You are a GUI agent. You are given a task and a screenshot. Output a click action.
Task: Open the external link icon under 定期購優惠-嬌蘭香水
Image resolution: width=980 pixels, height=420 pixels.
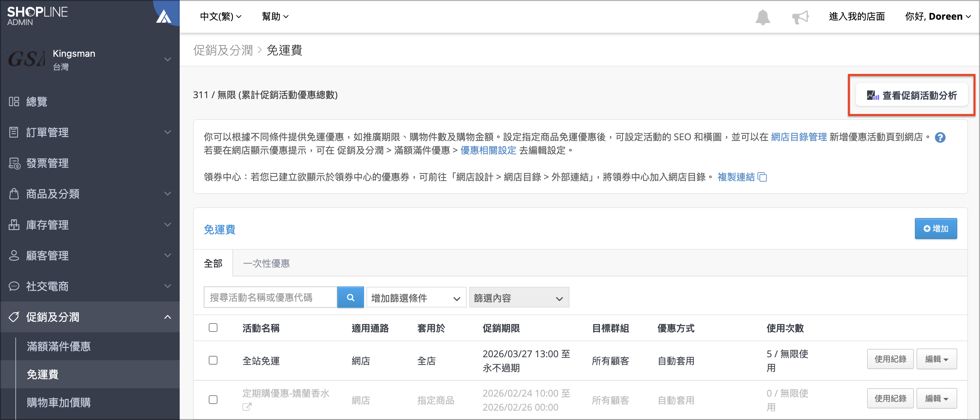[x=247, y=407]
